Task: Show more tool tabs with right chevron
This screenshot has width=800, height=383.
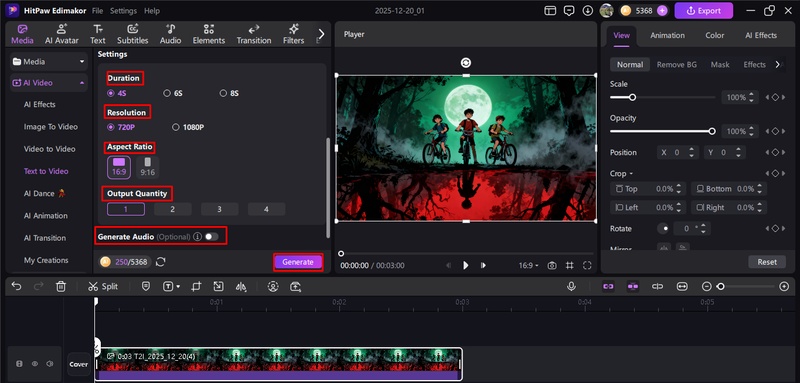Action: 321,34
